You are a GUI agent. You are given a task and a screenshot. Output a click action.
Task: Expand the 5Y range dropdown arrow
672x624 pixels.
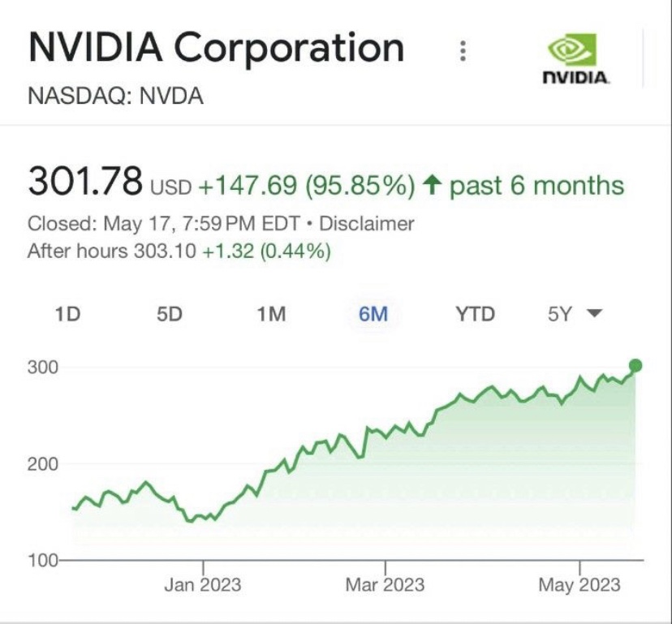594,314
